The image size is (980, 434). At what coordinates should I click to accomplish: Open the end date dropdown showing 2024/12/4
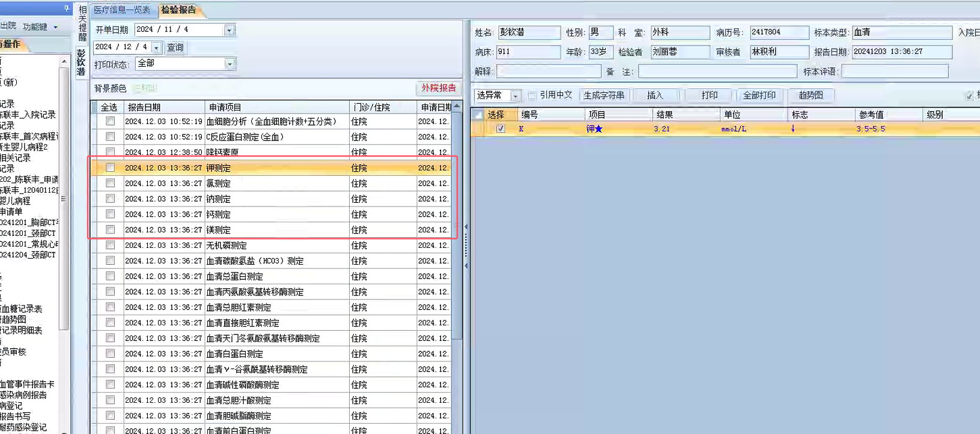tap(156, 47)
